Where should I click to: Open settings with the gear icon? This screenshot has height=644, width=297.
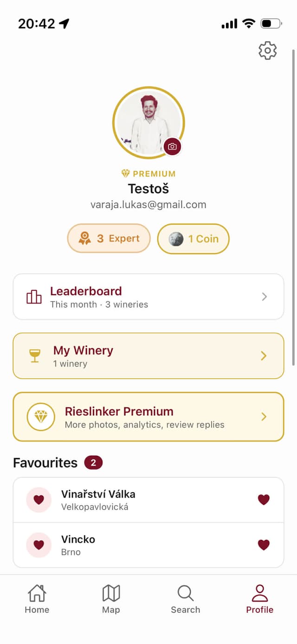pyautogui.click(x=267, y=51)
